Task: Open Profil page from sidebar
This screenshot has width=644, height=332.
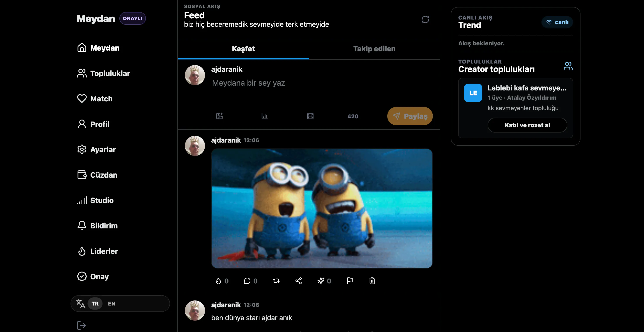Action: [x=93, y=124]
